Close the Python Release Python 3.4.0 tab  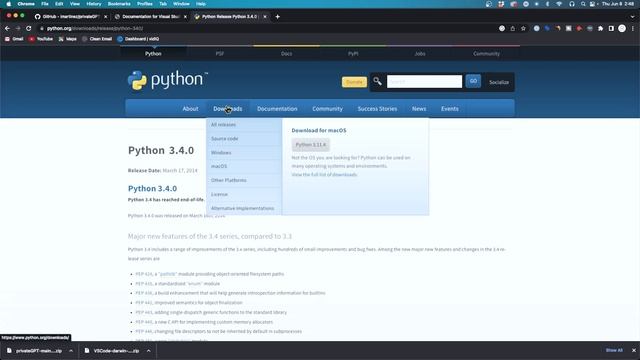[265, 17]
